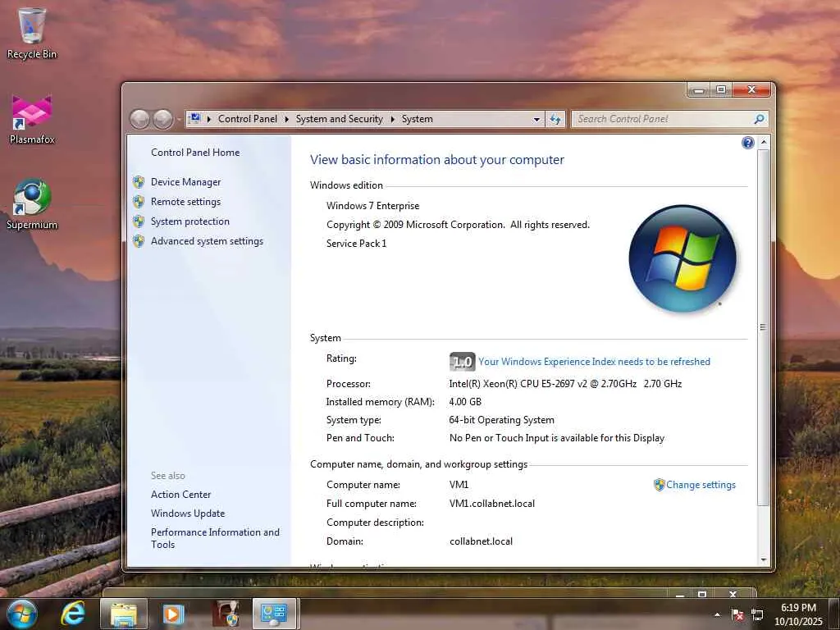840x630 pixels.
Task: Click the 1.0 Experience Index rating badge
Action: click(462, 362)
